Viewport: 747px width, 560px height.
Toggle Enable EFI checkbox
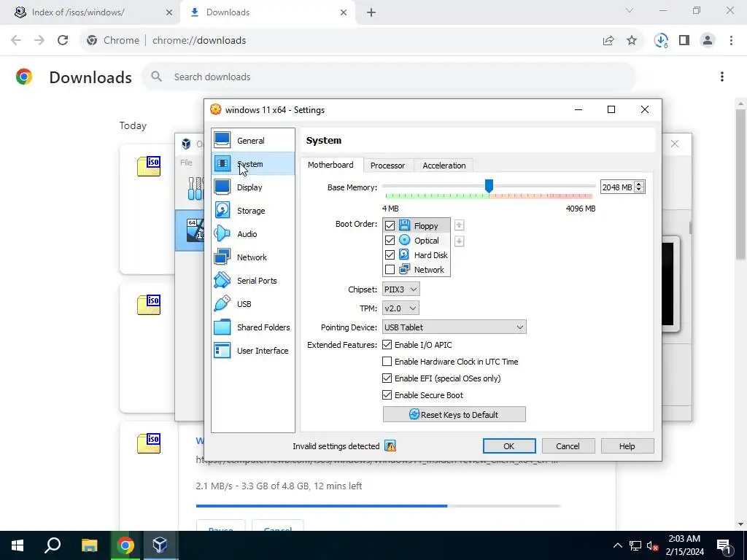click(x=387, y=378)
